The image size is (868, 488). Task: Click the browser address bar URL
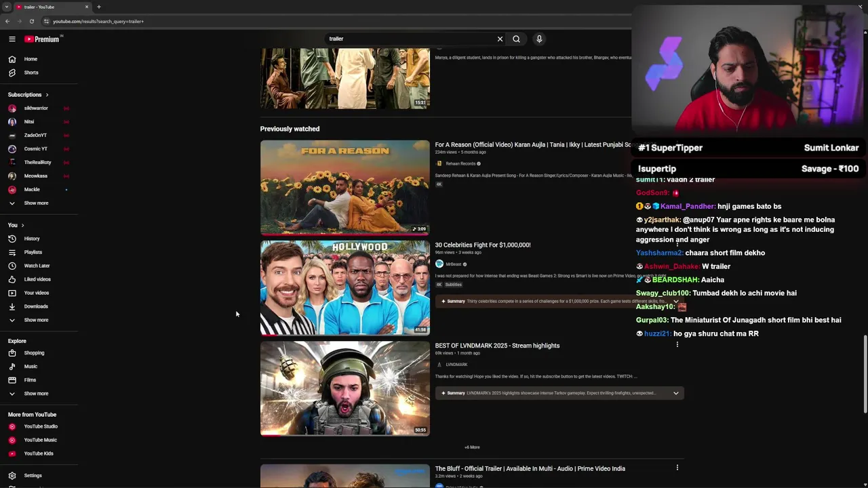point(98,21)
